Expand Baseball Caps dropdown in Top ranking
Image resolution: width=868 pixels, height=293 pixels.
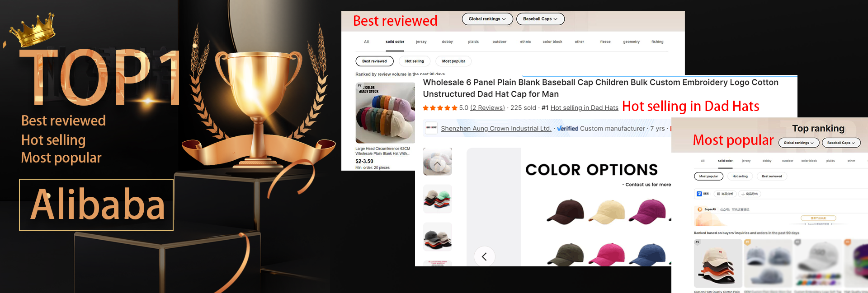[x=841, y=143]
